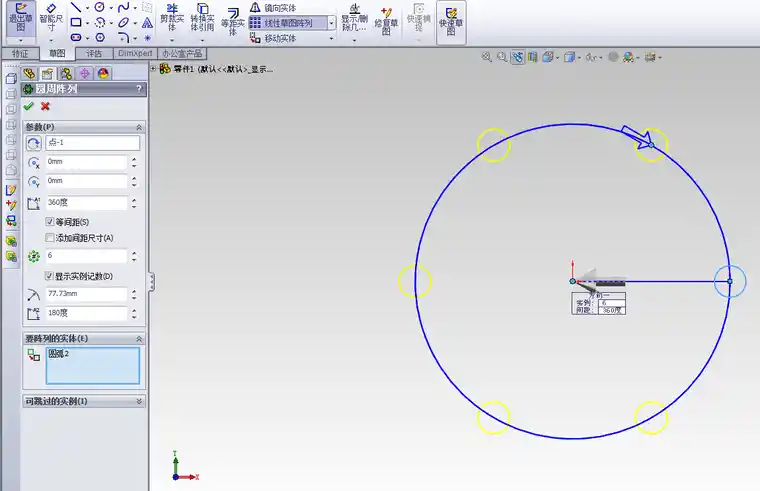Open the dropdown arrow next to Rectangle tool

[x=87, y=23]
